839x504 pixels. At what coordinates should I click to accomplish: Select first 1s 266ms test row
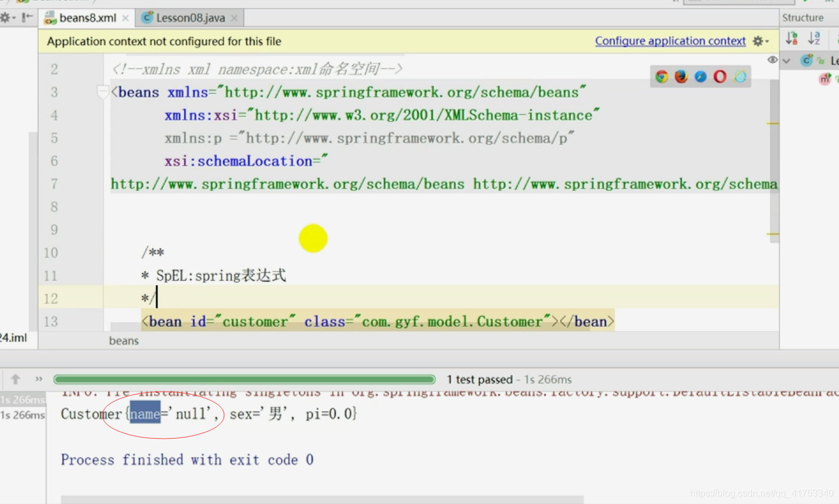[22, 400]
